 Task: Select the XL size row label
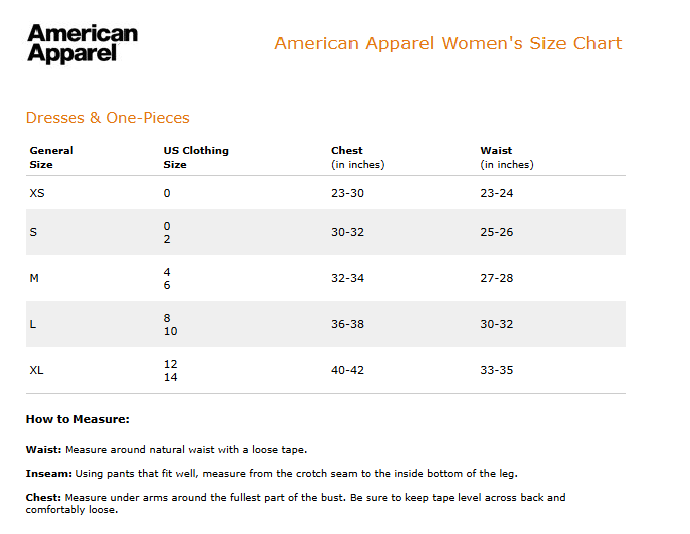(36, 370)
